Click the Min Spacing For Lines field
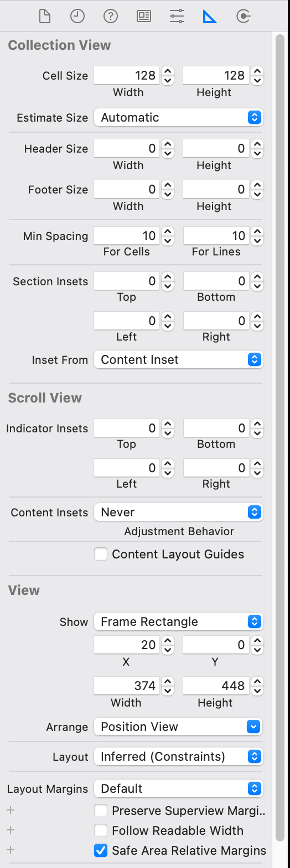Viewport: 290px width, 868px height. [216, 236]
